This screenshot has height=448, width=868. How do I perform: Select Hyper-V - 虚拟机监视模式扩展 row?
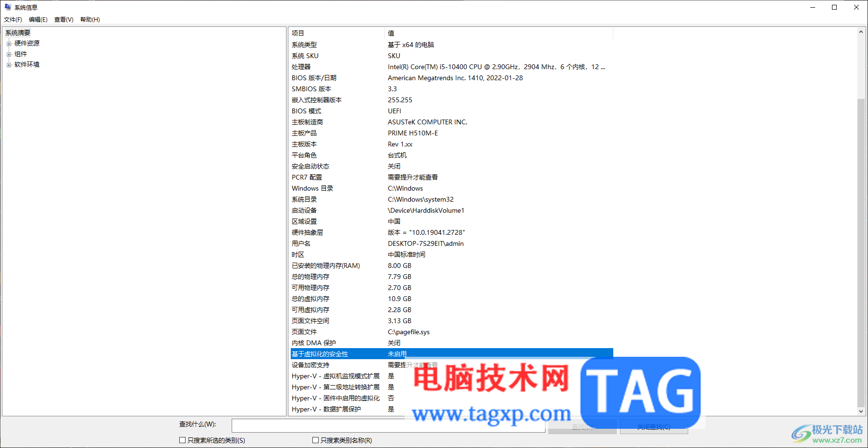click(452, 376)
